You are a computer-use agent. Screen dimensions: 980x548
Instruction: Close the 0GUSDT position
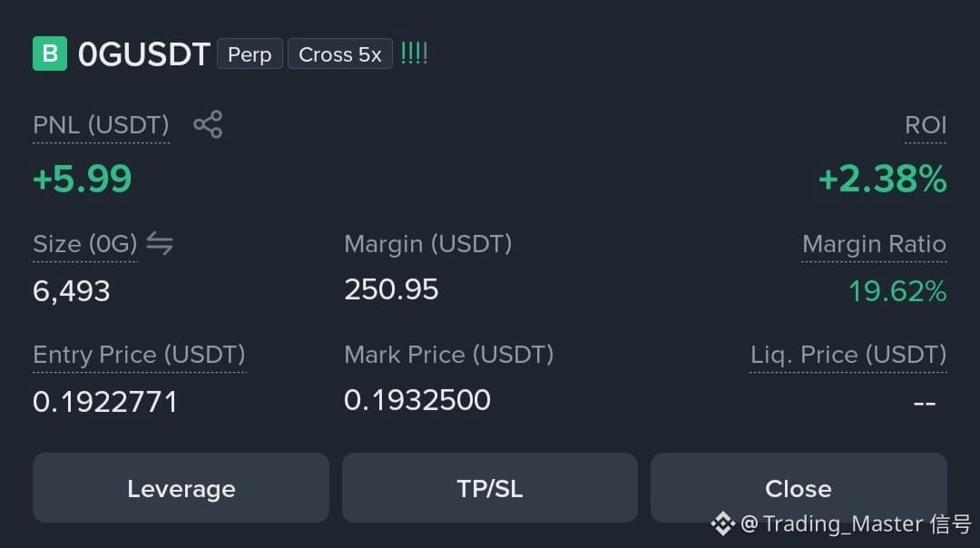[x=799, y=488]
